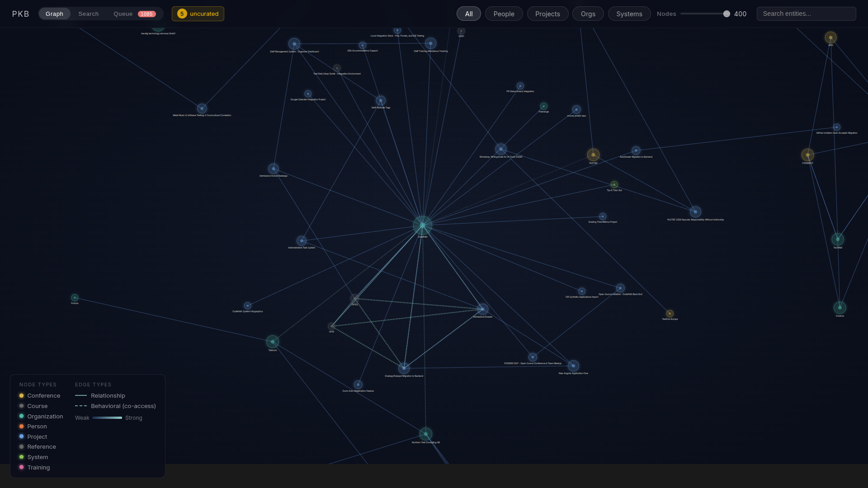
Task: Open the AutoGrader Migration to Backend node
Action: (x=636, y=150)
